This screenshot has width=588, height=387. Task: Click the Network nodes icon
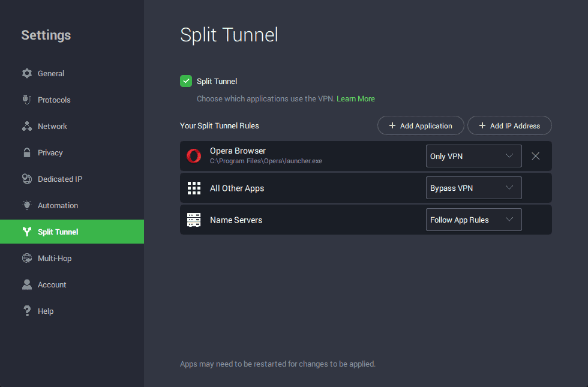[27, 126]
